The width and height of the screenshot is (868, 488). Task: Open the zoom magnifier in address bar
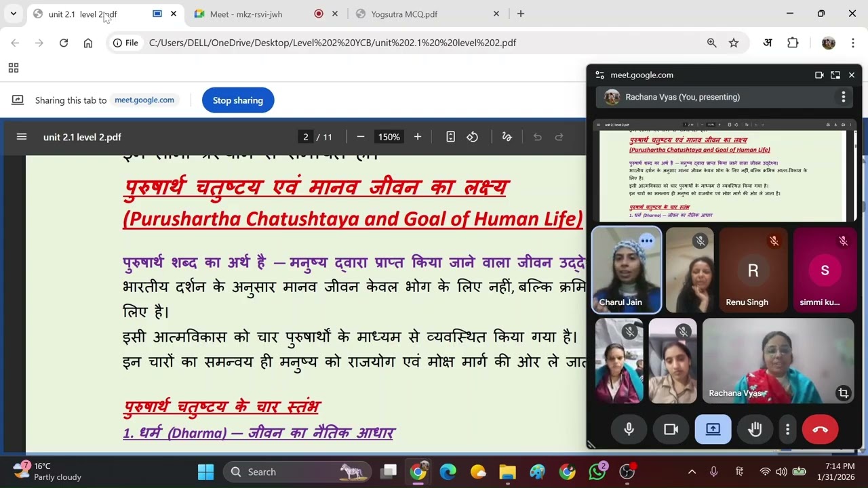[x=712, y=43]
